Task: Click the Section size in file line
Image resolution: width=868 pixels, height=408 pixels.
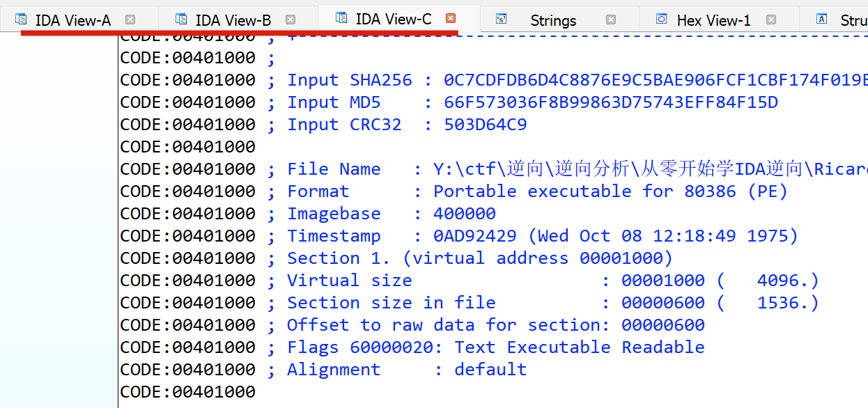Action: [470, 303]
